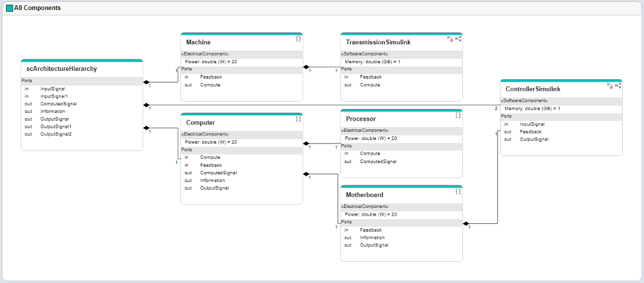Click the Information port in the Computer box
644x283 pixels.
(x=213, y=180)
